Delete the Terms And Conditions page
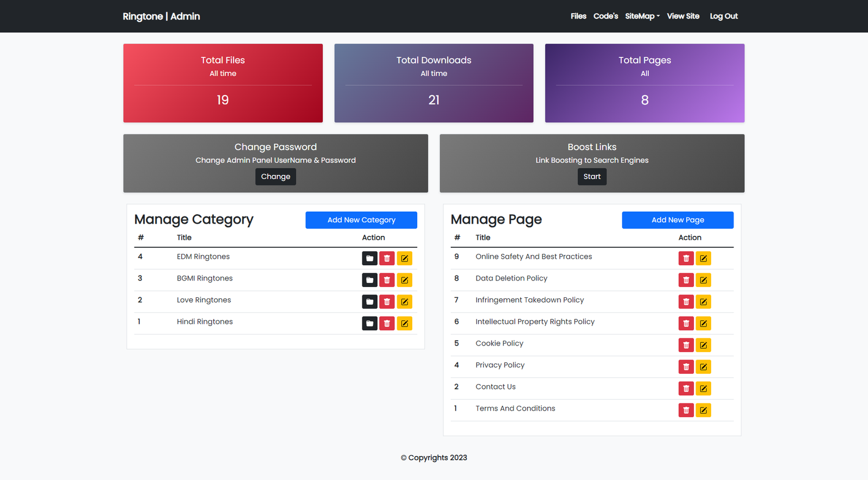The height and width of the screenshot is (480, 868). click(x=686, y=410)
